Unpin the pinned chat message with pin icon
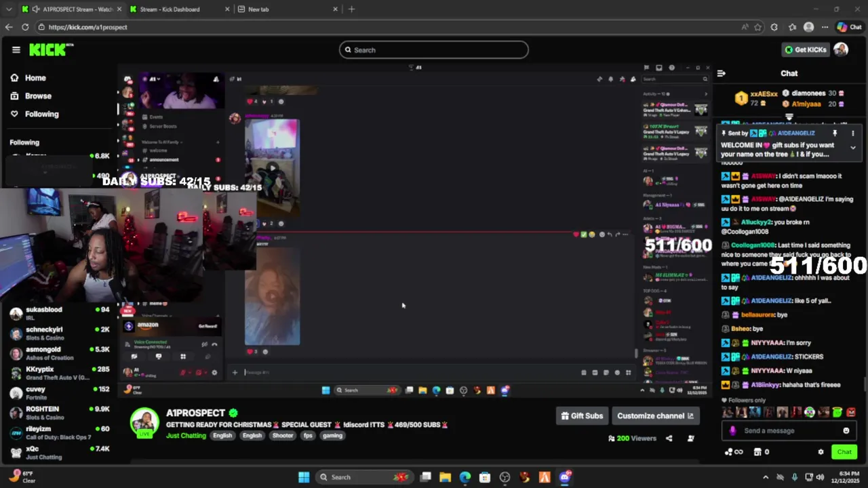Screen dimensions: 868x488 tap(835, 134)
